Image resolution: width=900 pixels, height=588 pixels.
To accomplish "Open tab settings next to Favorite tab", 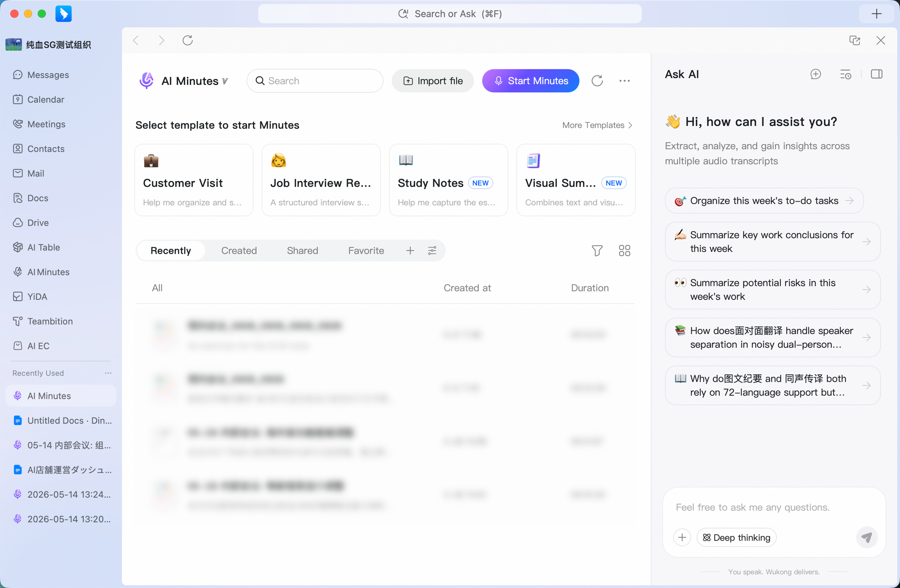I will (432, 251).
